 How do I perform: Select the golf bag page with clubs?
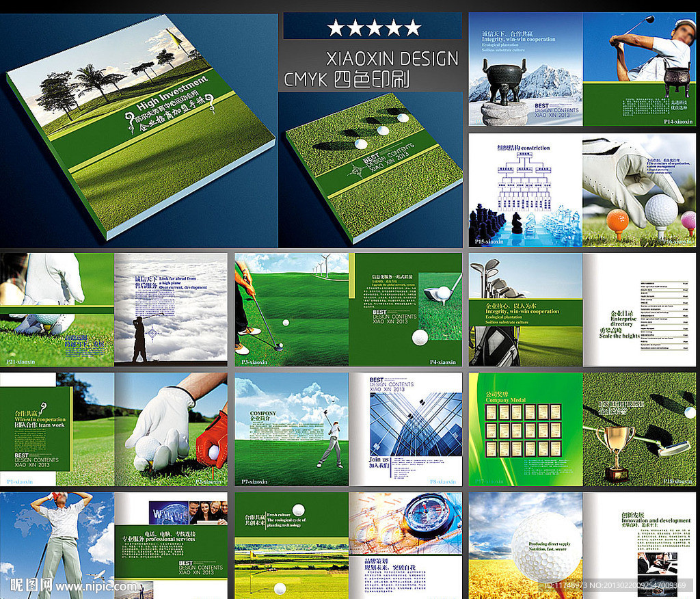[x=526, y=310]
